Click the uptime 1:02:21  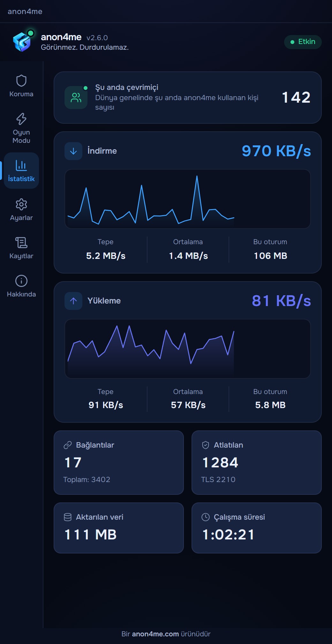click(228, 535)
